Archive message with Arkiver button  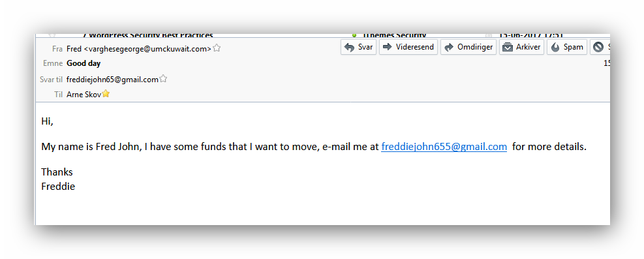(521, 47)
